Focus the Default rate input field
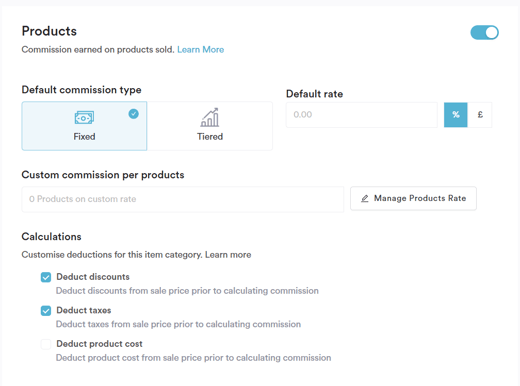 click(x=362, y=115)
